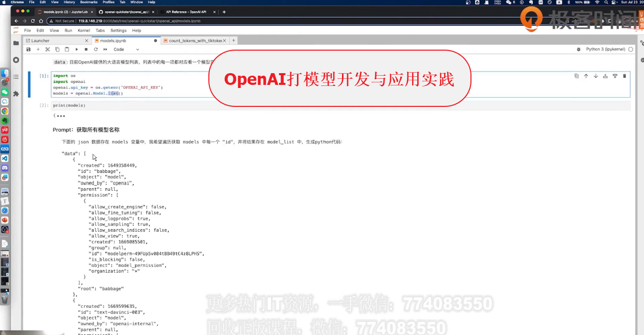Image resolution: width=644 pixels, height=335 pixels.
Task: Move the active cell up
Action: [x=586, y=76]
